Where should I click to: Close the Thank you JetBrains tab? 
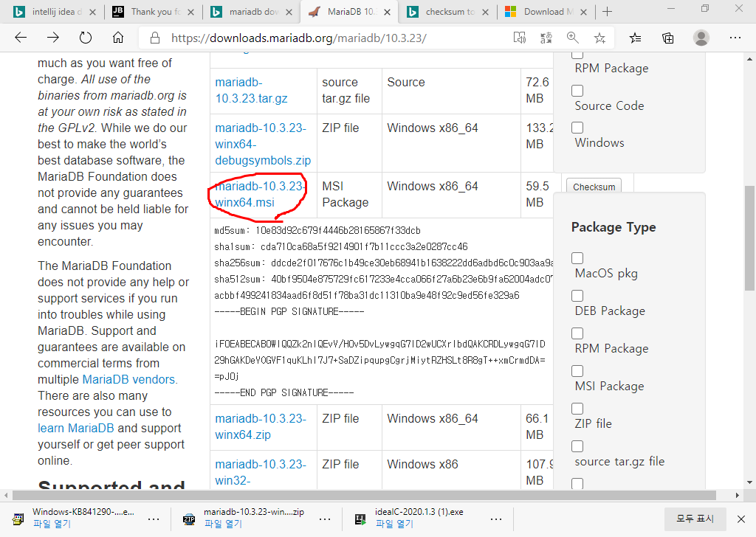click(x=191, y=12)
